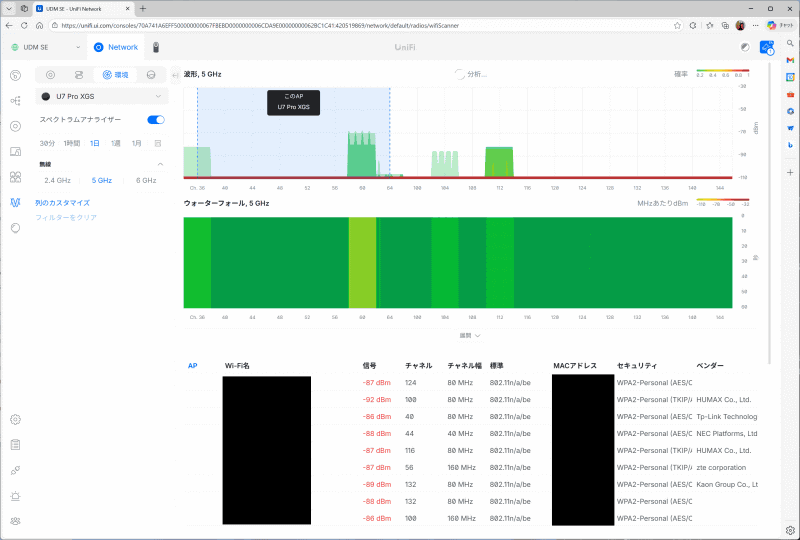
Task: Select last sub-tab with globe icon
Action: coord(151,75)
